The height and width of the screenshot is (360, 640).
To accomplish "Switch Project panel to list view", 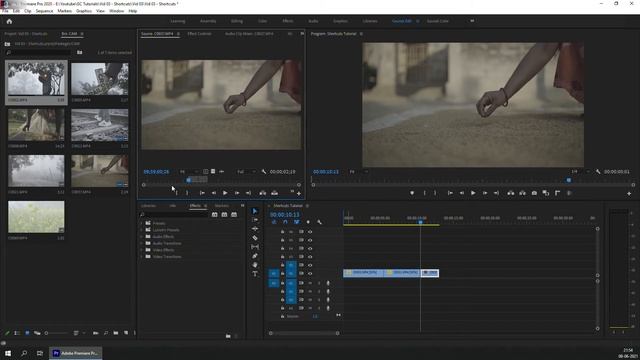I will (x=17, y=333).
